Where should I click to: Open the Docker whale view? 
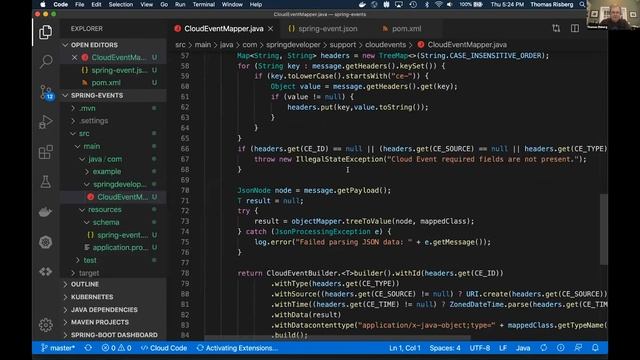click(46, 212)
